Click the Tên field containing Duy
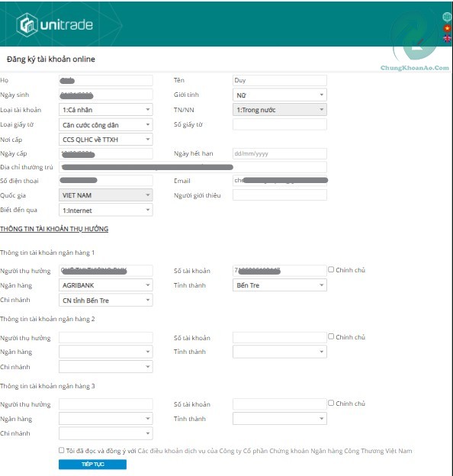The height and width of the screenshot is (476, 453). [x=280, y=80]
